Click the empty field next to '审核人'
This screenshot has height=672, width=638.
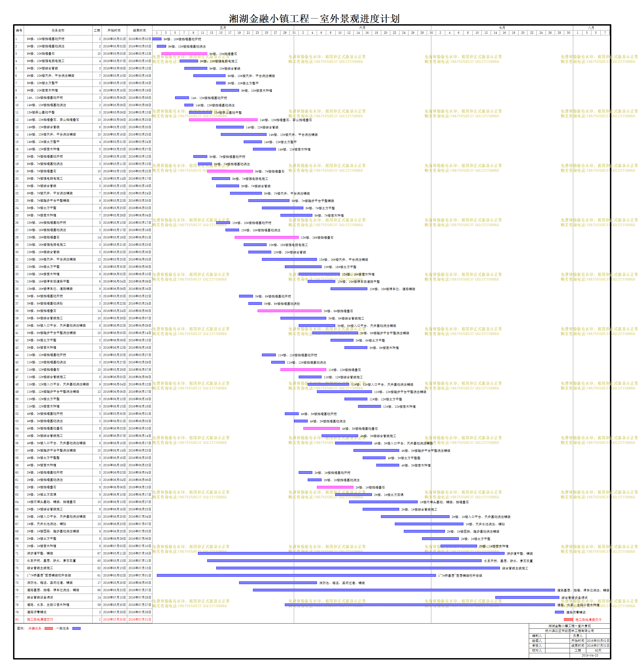coord(557,646)
